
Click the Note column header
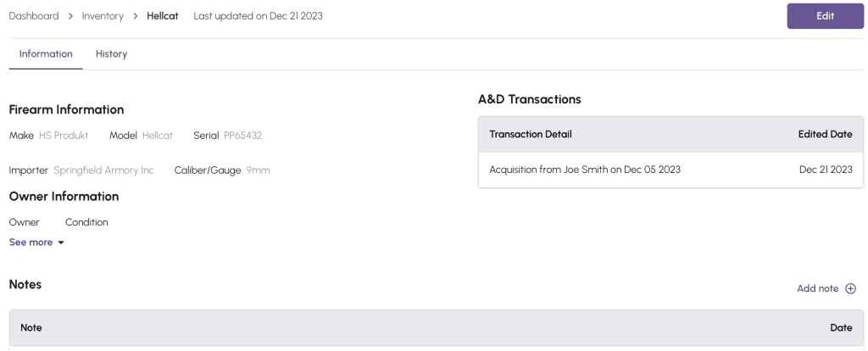click(x=31, y=327)
